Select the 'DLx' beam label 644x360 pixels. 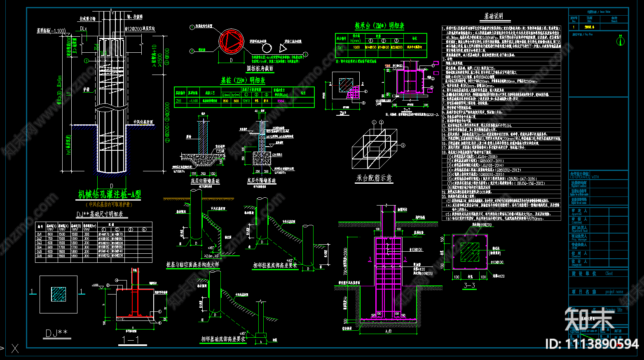[x=84, y=29]
